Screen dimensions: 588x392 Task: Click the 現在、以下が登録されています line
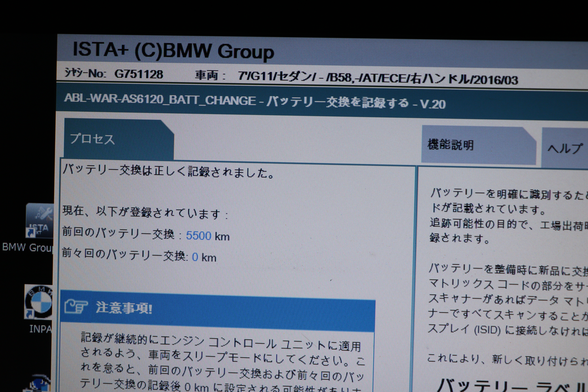(x=145, y=213)
